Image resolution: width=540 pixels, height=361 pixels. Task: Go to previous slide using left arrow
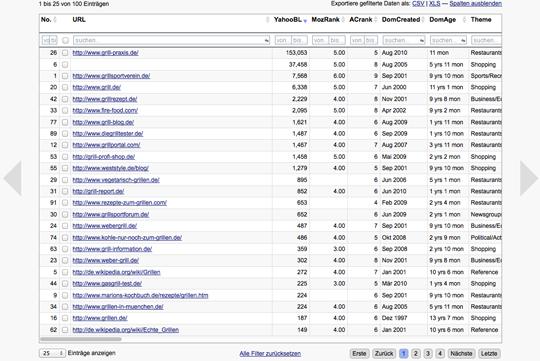pos(13,178)
